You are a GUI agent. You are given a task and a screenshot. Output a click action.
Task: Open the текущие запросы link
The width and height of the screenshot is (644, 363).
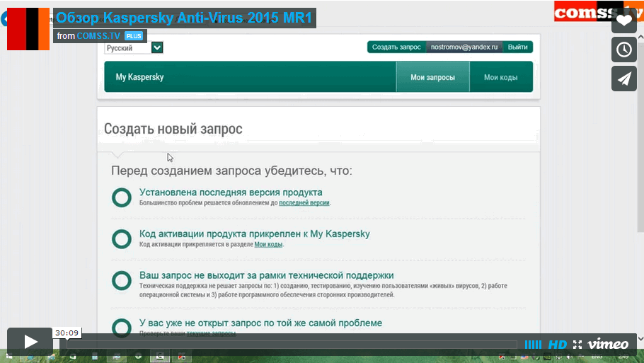[x=211, y=333]
